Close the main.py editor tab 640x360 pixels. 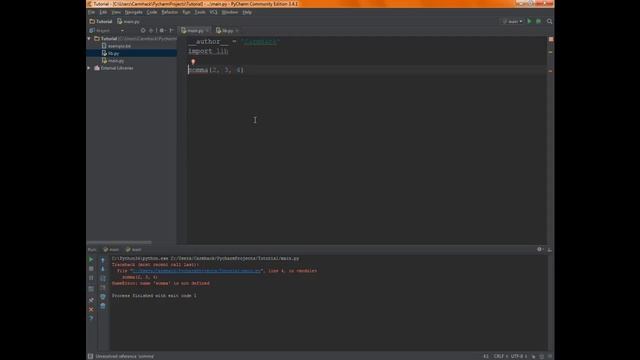(207, 31)
